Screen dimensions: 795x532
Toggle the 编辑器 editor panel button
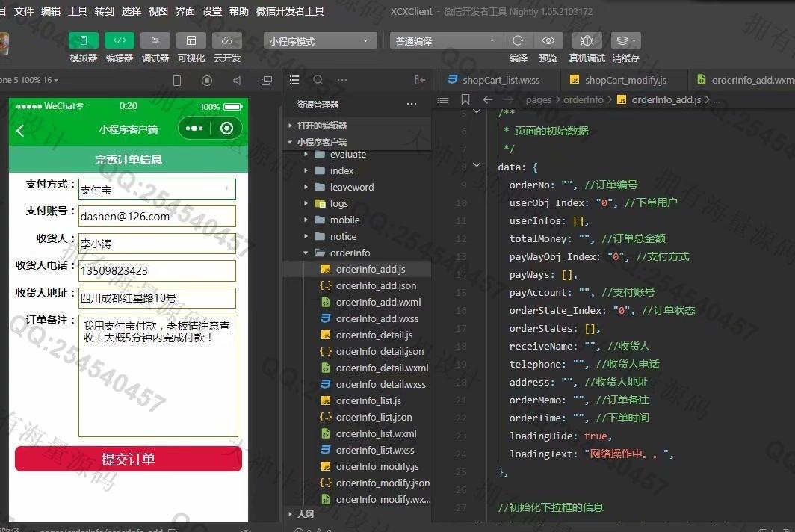[x=120, y=40]
